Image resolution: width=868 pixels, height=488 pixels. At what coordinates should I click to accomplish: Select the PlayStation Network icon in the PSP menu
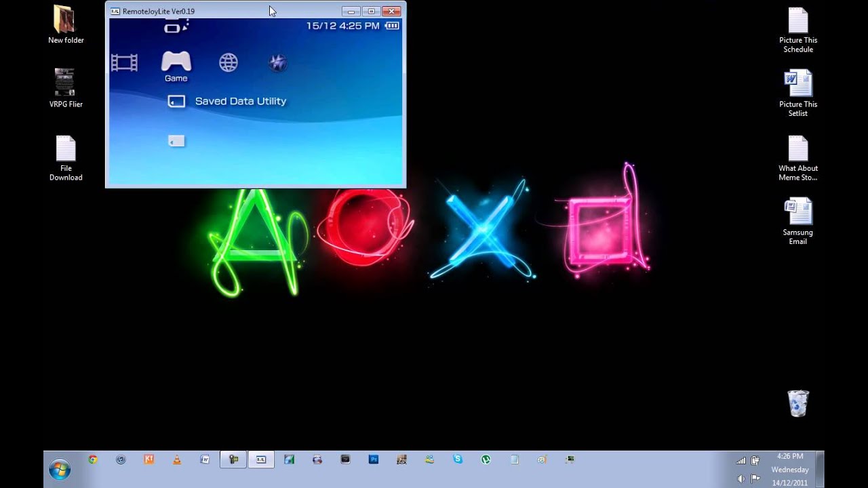coord(277,63)
